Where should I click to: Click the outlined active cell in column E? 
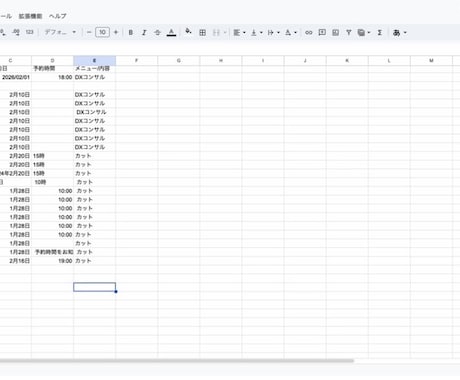(x=95, y=287)
